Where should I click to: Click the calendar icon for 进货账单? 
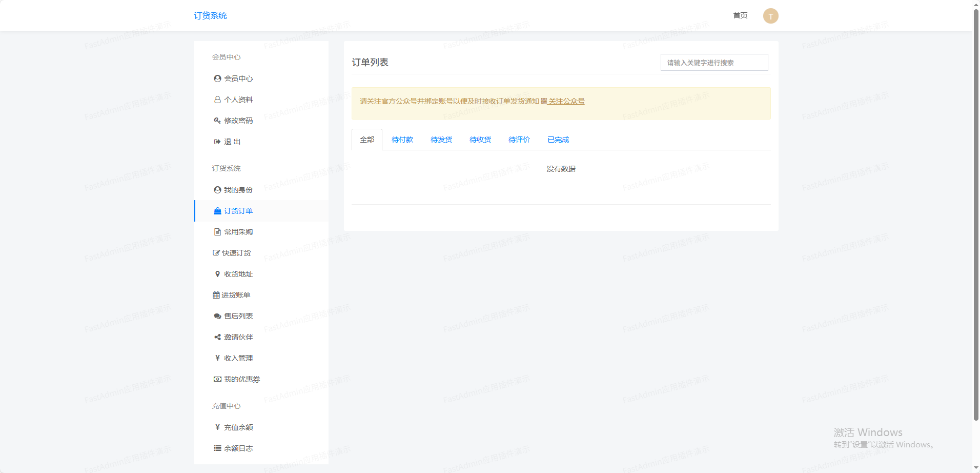[x=216, y=295]
